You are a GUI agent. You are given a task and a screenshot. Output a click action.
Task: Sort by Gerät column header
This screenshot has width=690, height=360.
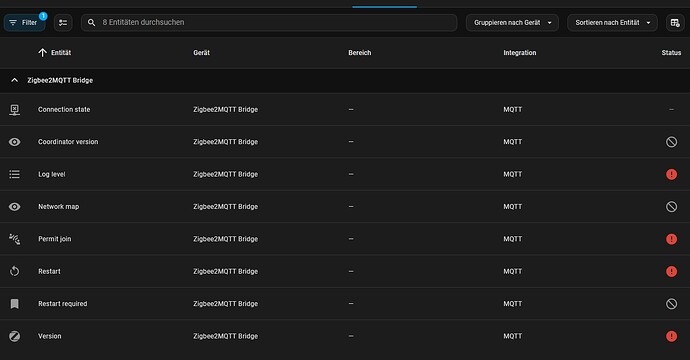tap(202, 53)
